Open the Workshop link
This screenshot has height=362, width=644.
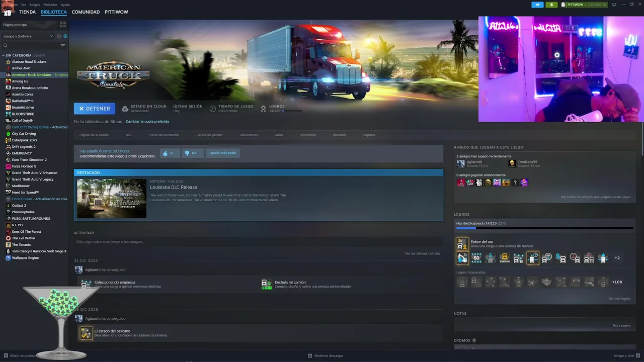(308, 135)
